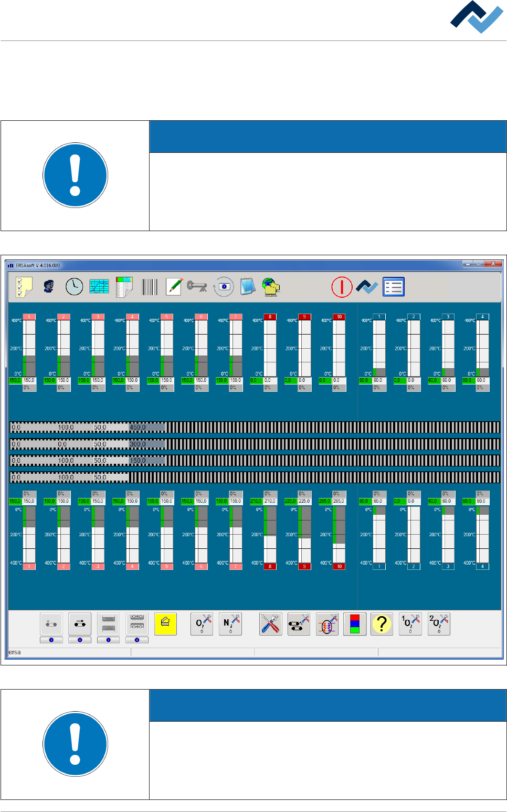Open the barcode icon
The height and width of the screenshot is (812, 507).
coord(149,287)
